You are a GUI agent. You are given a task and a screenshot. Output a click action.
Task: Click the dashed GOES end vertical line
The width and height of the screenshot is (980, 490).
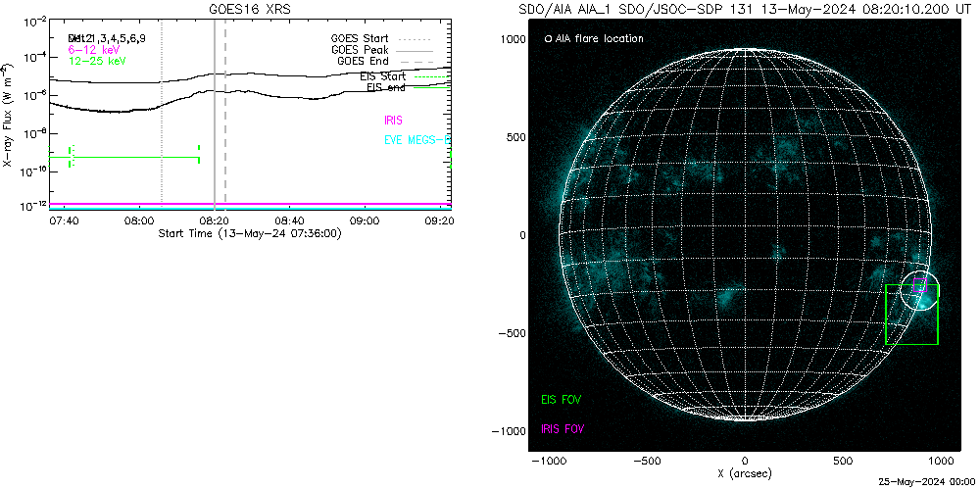tap(225, 115)
